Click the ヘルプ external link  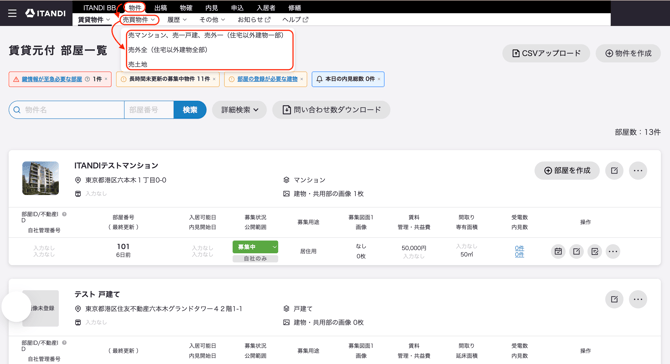[x=295, y=20]
